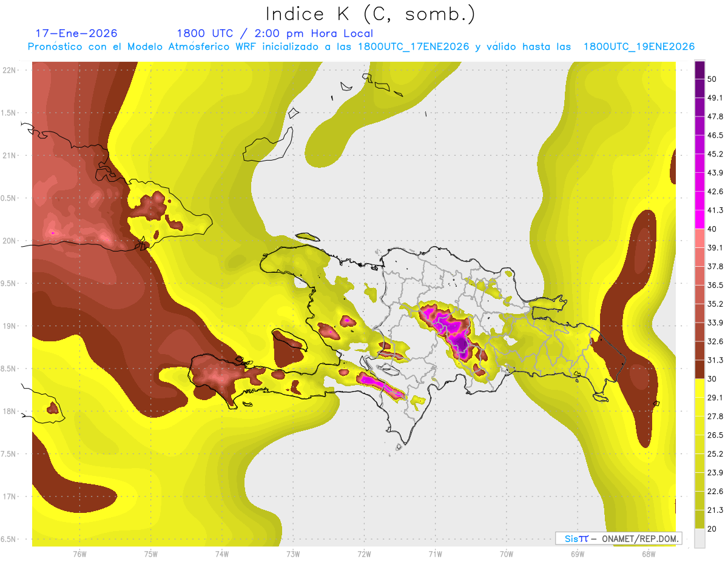This screenshot has width=728, height=562.
Task: Click the "6.5N" latitude label
Action: coord(9,539)
